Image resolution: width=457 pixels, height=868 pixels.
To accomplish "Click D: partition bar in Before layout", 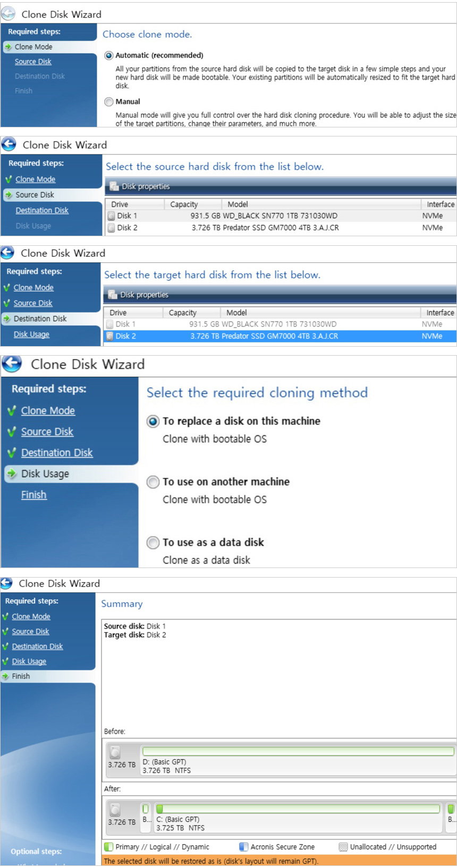I will click(x=298, y=751).
